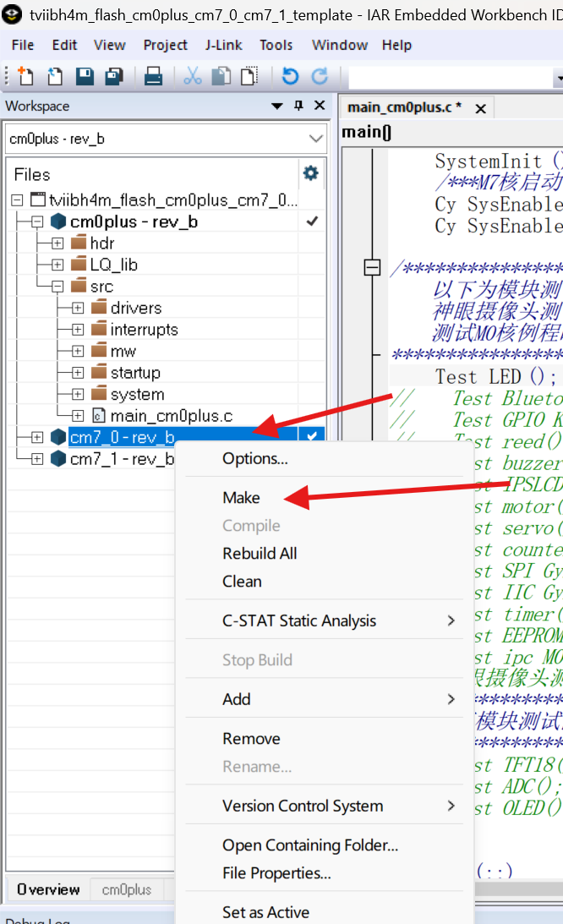Expand the drivers folder node
The image size is (563, 924).
(x=78, y=308)
